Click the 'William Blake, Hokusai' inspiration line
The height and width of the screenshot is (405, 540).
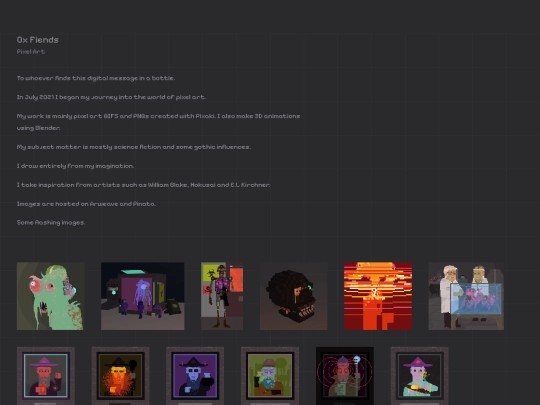(143, 185)
